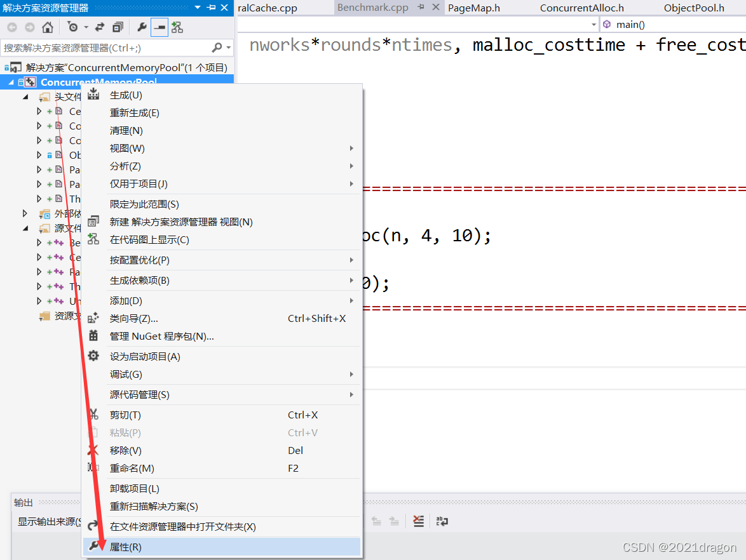Open 管理 NuGet 程序包(N)...

tap(222, 336)
